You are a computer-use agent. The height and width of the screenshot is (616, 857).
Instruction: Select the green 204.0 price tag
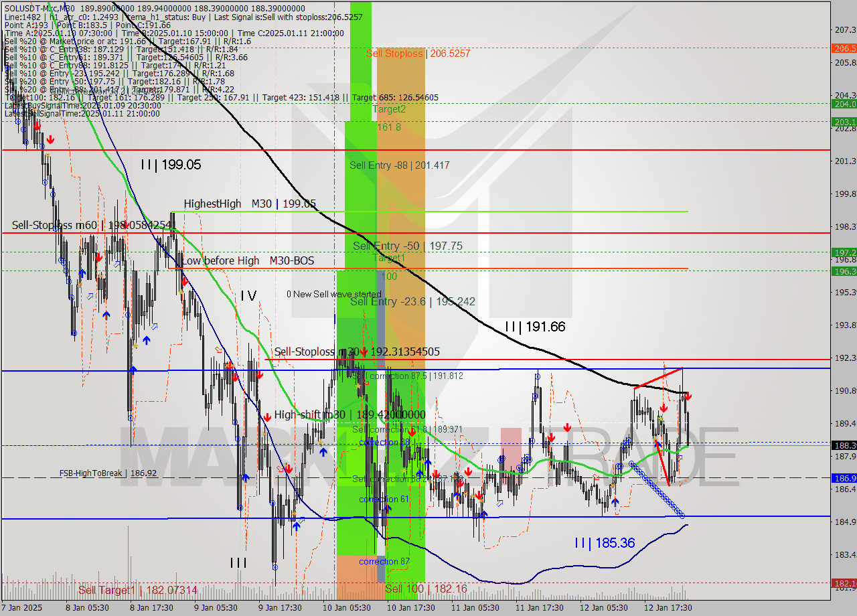844,104
